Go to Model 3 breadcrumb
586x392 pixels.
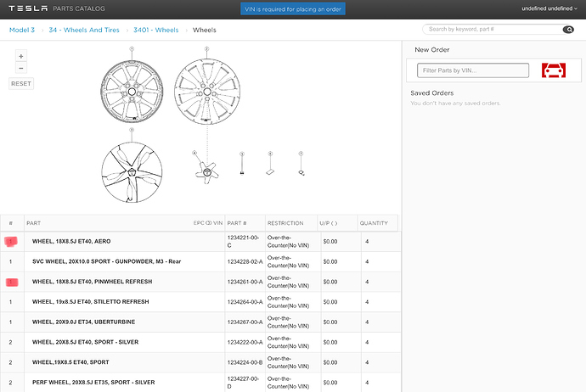[x=22, y=30]
